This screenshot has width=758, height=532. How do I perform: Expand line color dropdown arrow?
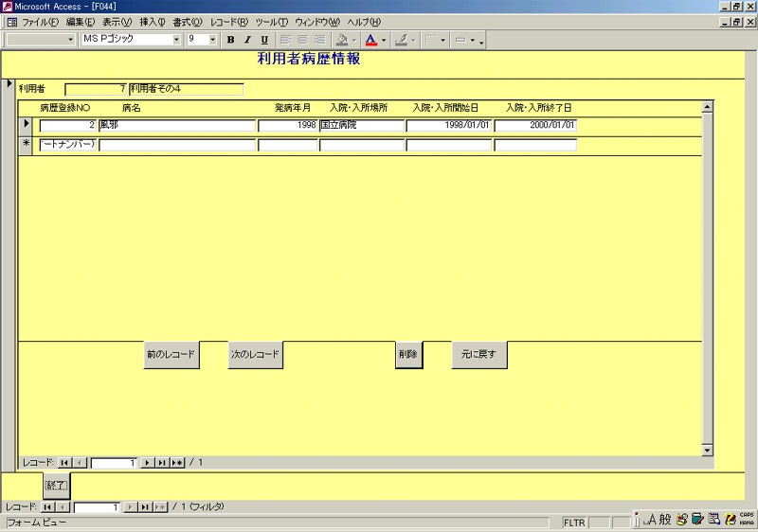[x=413, y=40]
